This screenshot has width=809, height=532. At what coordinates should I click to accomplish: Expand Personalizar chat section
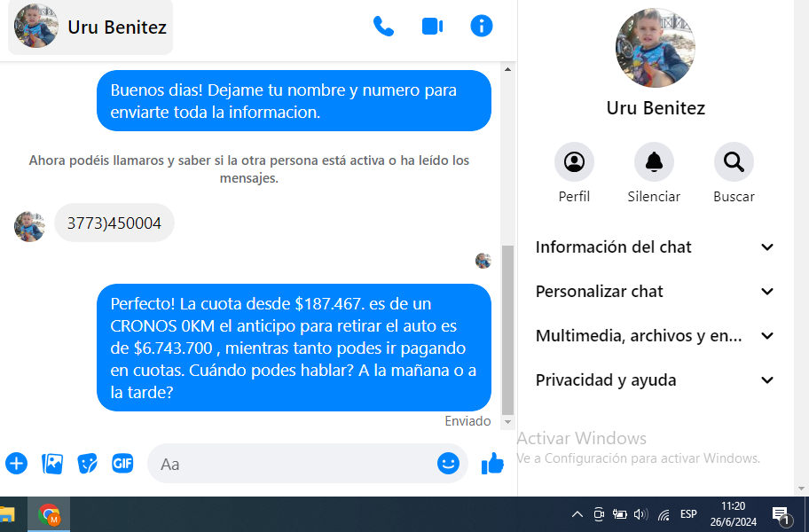point(655,292)
